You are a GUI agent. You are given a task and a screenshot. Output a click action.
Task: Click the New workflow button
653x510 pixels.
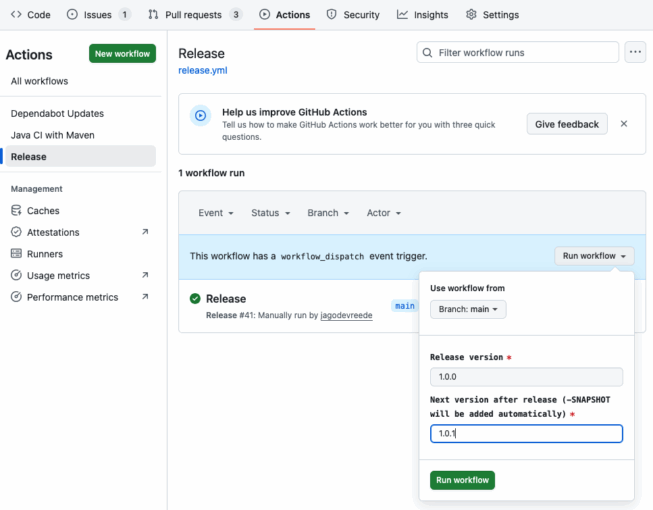(122, 54)
